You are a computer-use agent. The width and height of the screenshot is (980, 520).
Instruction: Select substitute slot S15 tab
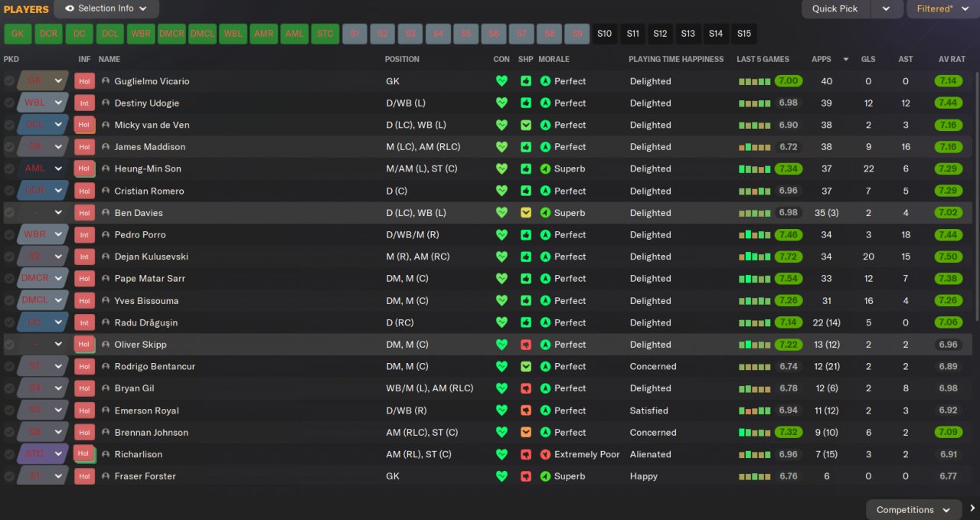coord(743,34)
